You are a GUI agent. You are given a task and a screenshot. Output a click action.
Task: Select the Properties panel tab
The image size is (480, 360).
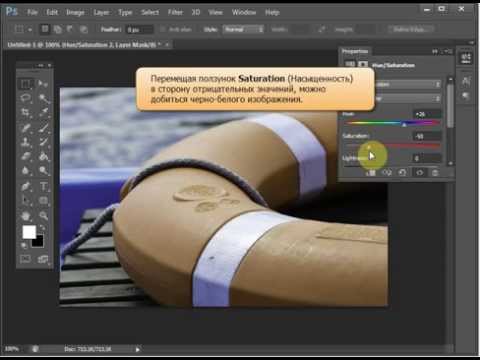click(355, 51)
